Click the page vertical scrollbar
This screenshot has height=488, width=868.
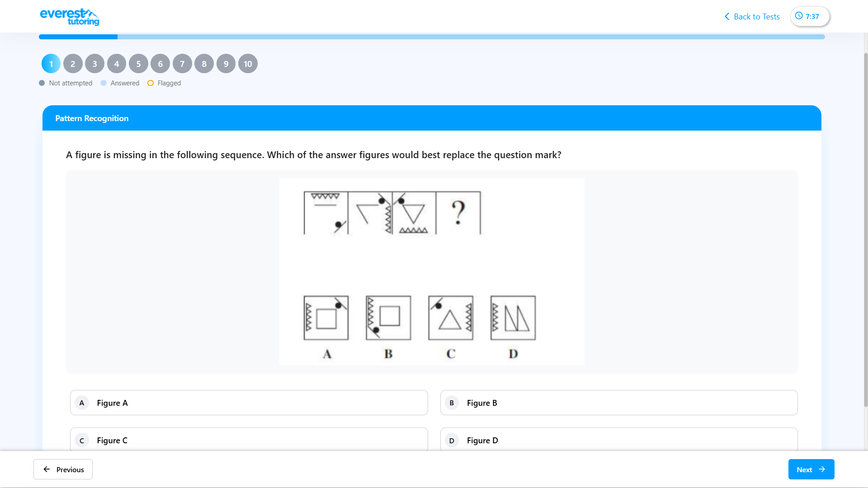point(865,226)
